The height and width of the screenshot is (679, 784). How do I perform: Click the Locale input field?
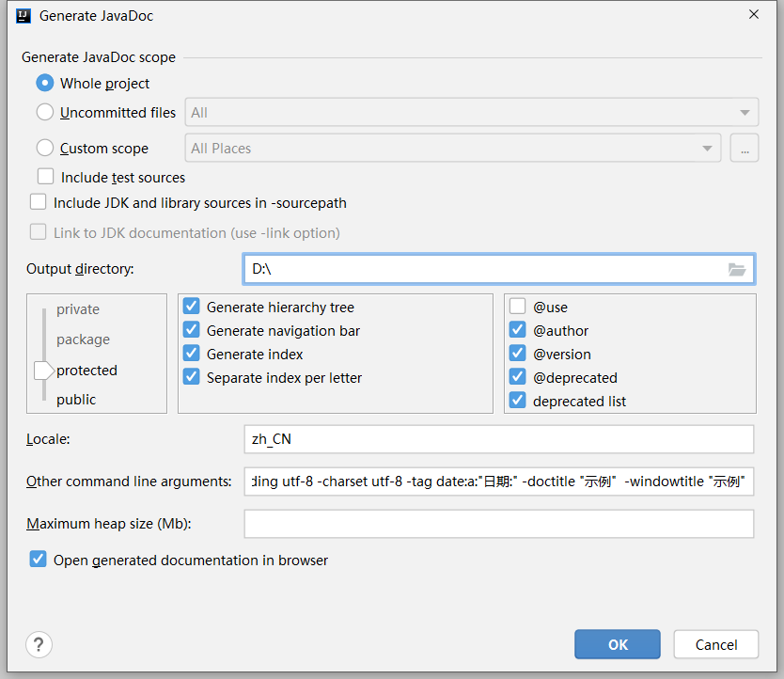(499, 439)
